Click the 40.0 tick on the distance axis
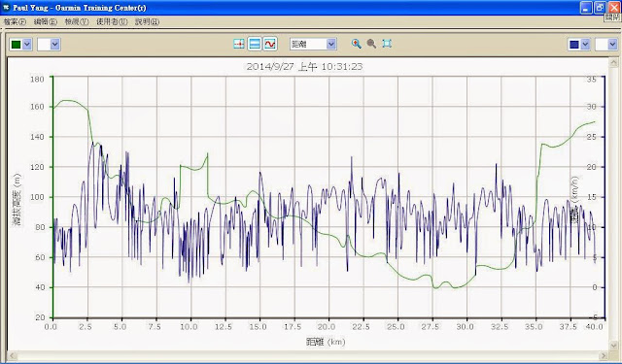The height and width of the screenshot is (364, 622). (594, 327)
